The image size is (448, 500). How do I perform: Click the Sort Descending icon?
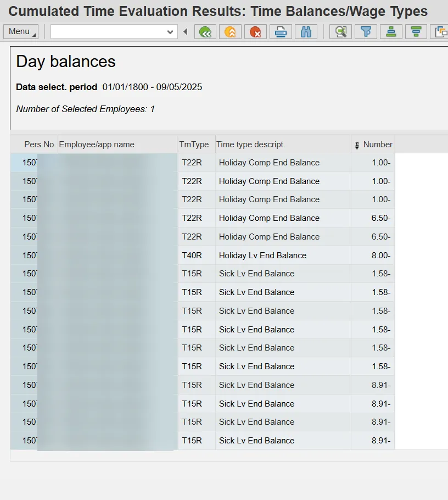pyautogui.click(x=416, y=32)
